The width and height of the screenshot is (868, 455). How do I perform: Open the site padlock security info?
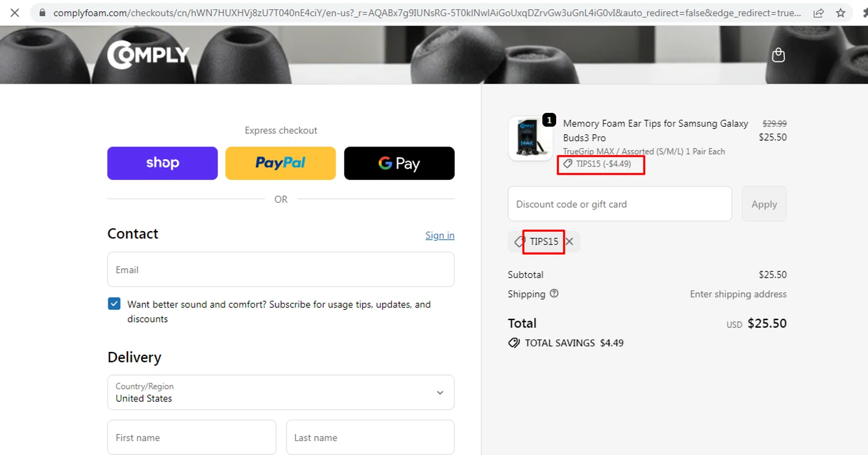coord(42,13)
